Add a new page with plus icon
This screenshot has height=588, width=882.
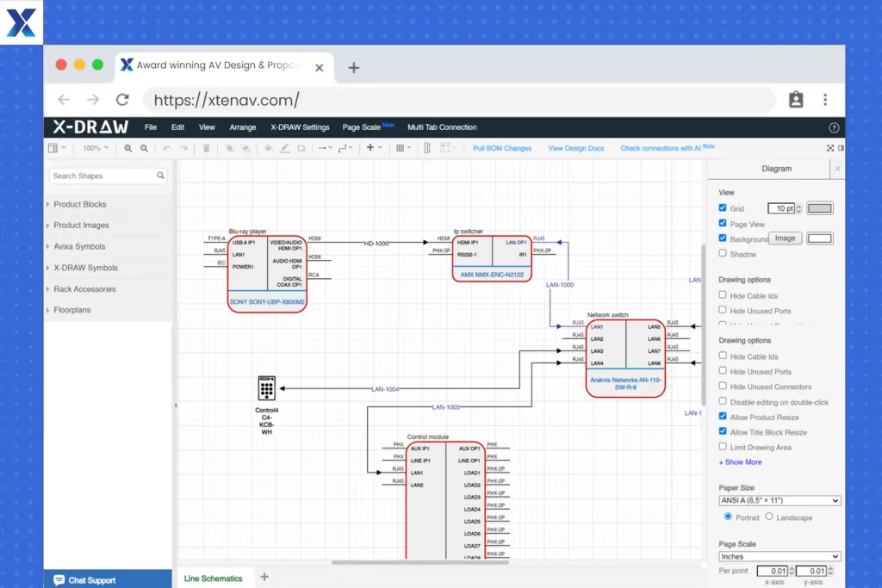pos(264,577)
